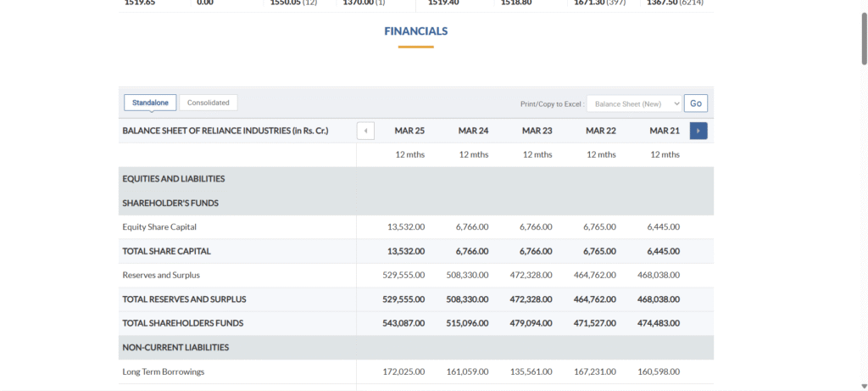Open the Balance Sheet (New) dropdown
The width and height of the screenshot is (868, 391).
click(x=634, y=103)
